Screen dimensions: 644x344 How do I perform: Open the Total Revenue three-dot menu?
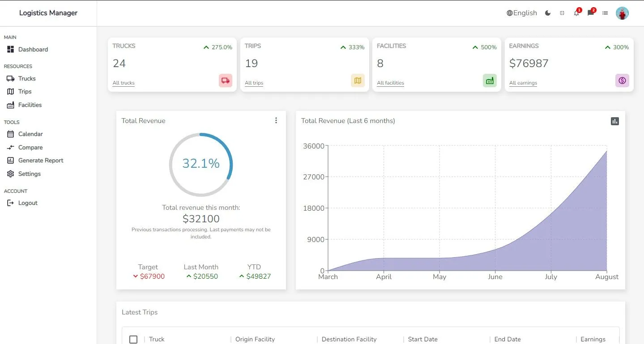(x=276, y=120)
